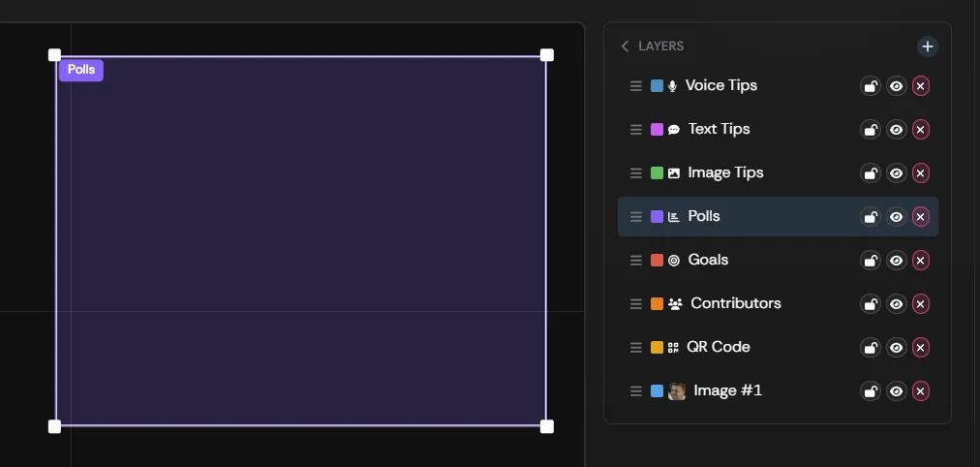Grab the Polls drag handle
This screenshot has height=467, width=980.
coord(635,217)
